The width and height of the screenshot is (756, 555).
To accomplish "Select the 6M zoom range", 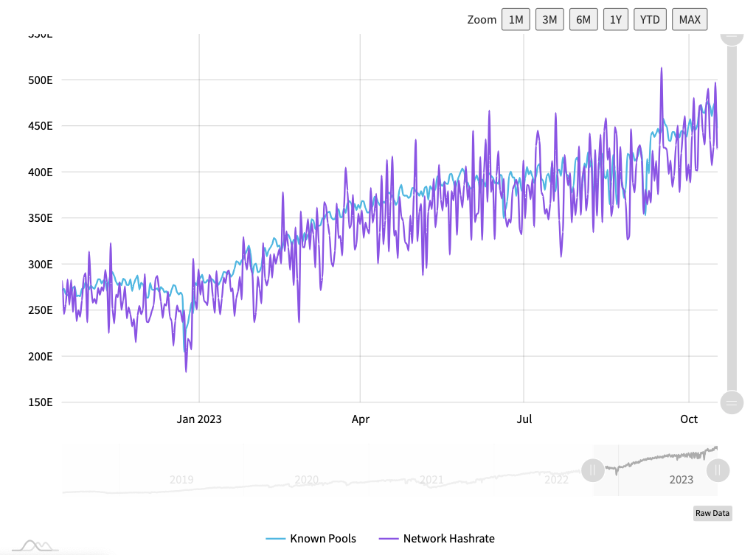I will click(583, 19).
